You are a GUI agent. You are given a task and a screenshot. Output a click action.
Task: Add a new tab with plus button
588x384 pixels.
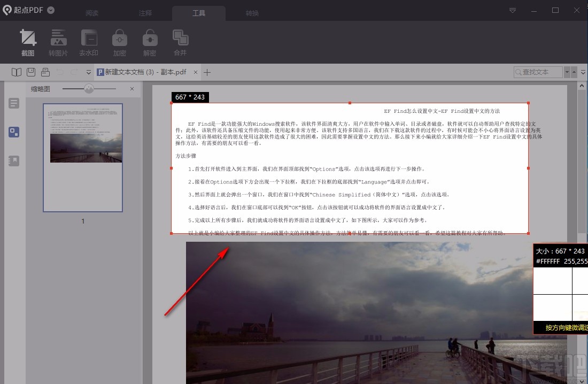[207, 72]
